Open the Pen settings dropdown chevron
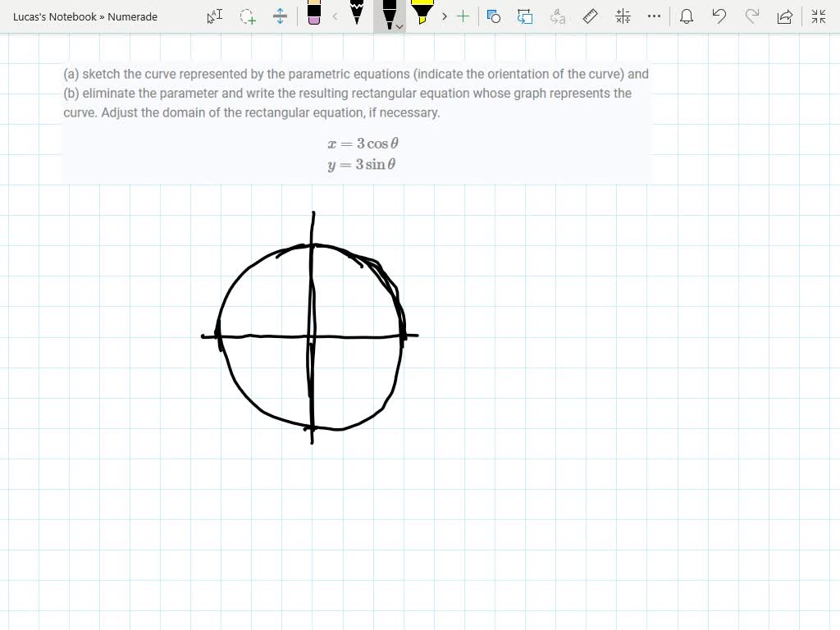The image size is (840, 630). pos(399,25)
